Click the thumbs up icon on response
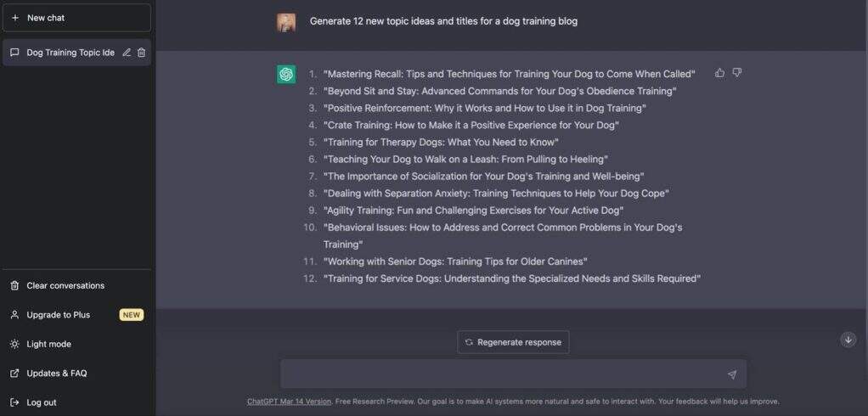 (x=720, y=73)
